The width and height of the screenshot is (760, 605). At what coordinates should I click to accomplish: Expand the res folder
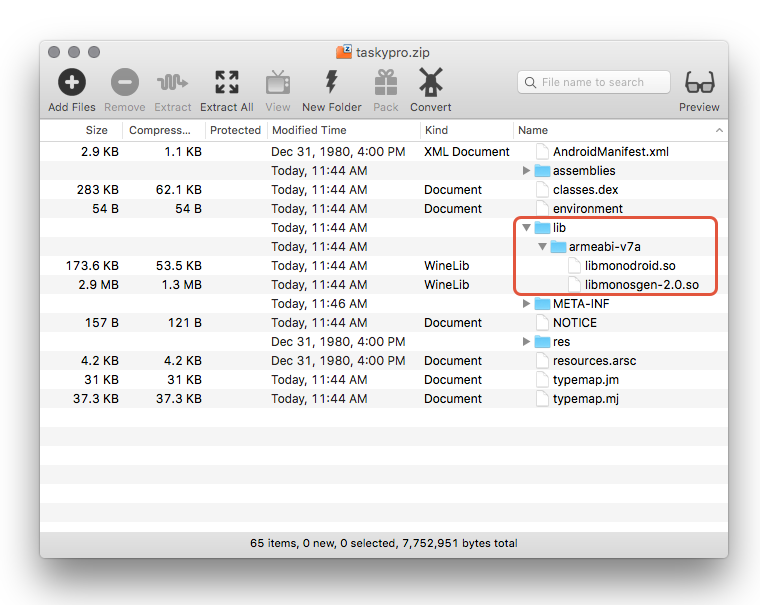[527, 342]
